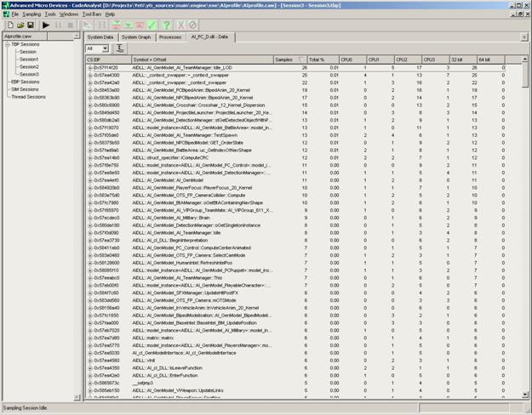Click the green checkmark toolbar icon

(150, 26)
